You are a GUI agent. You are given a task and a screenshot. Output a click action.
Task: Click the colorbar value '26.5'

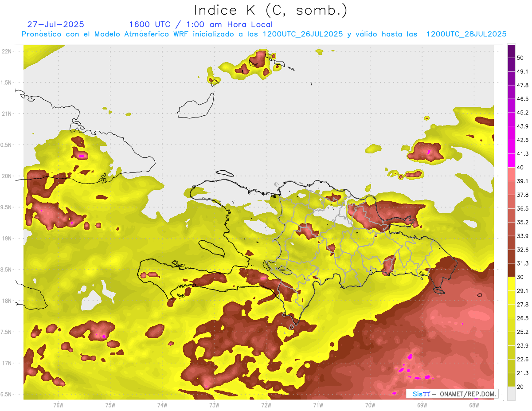coord(523,318)
